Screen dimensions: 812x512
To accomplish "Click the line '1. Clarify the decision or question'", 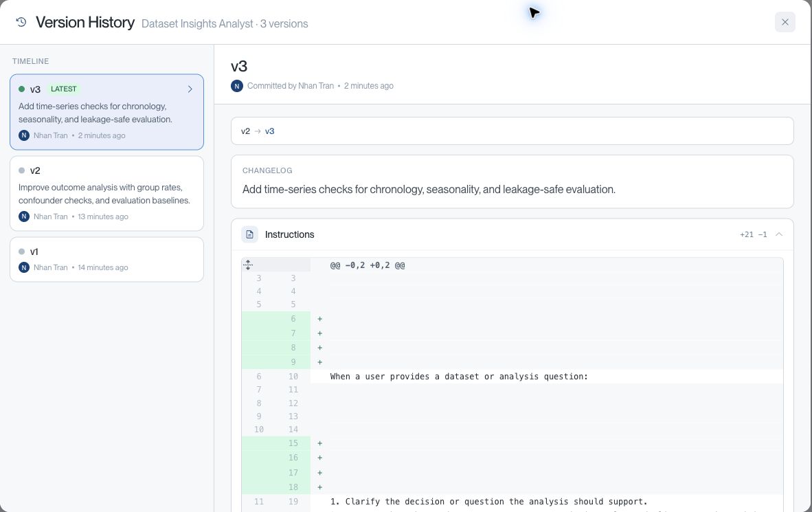I will 489,502.
